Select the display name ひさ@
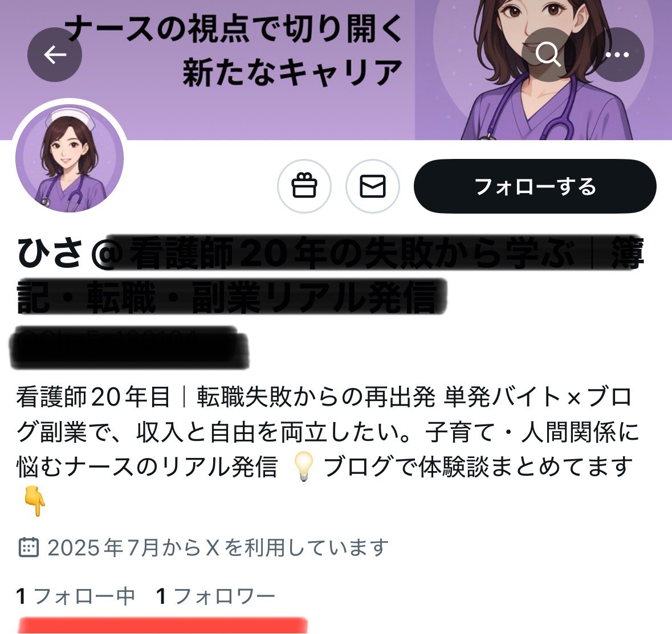 (x=67, y=253)
